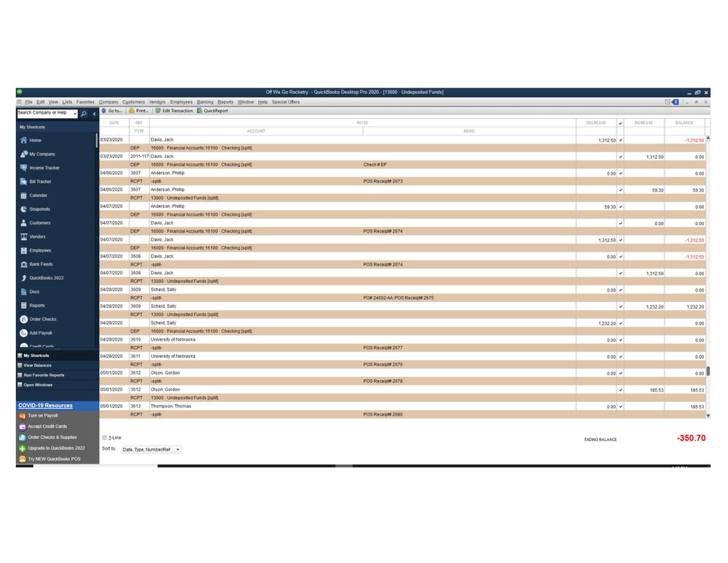Open the Vendors menu

(x=157, y=102)
